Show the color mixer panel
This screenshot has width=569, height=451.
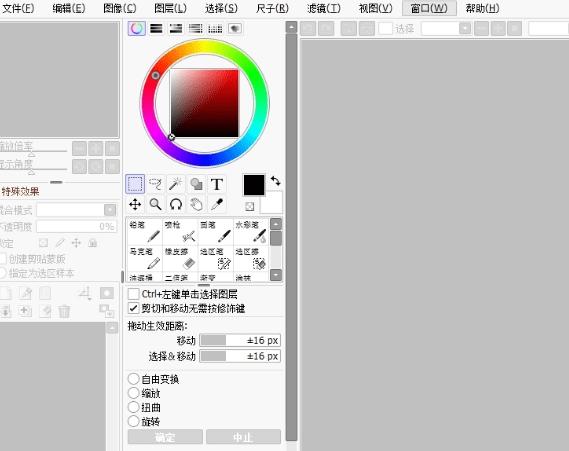coord(196,28)
